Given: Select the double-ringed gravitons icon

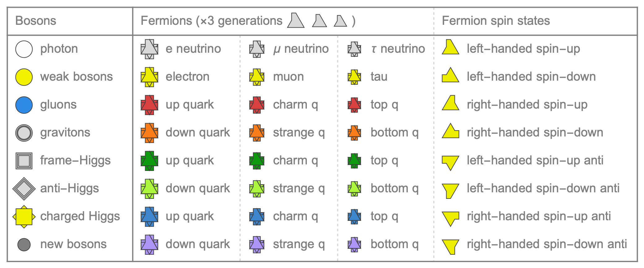Looking at the screenshot, I should click(x=24, y=133).
